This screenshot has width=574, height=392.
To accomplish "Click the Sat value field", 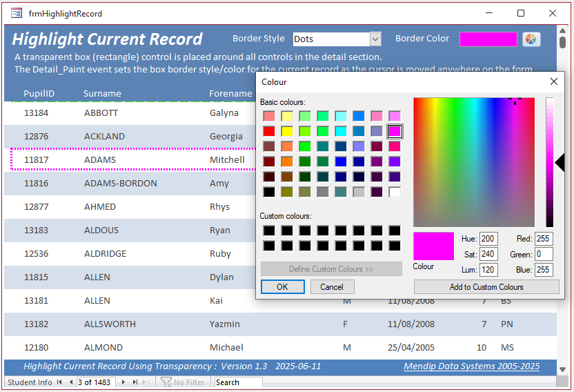I will pos(488,254).
